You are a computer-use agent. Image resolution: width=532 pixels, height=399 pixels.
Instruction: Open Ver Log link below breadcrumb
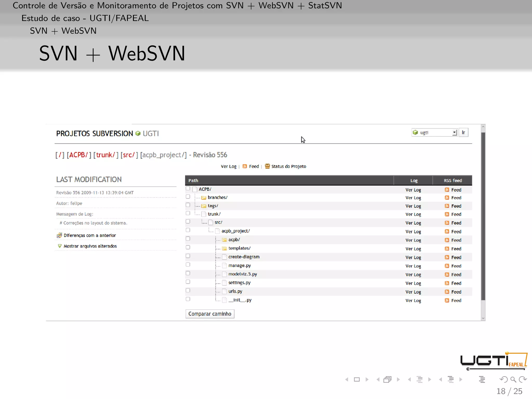click(x=229, y=167)
